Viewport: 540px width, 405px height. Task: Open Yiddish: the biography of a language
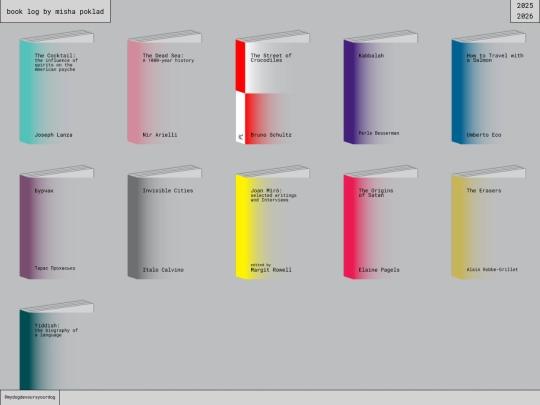56,345
